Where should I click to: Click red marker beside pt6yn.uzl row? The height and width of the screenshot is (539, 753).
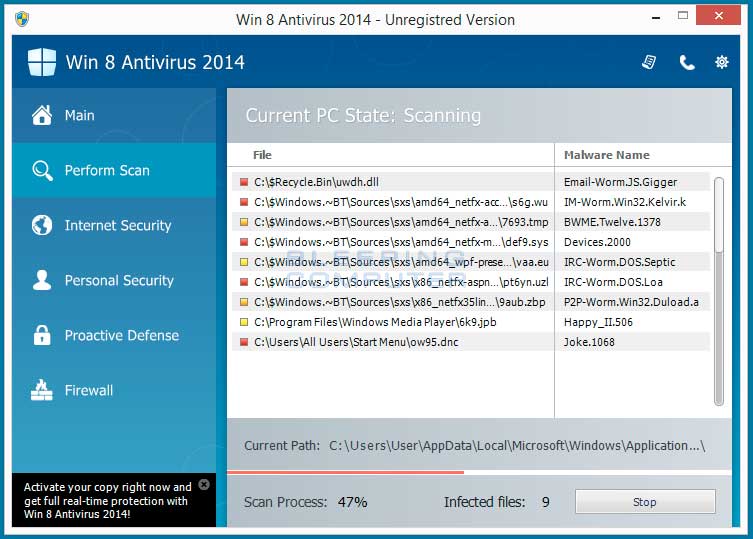244,282
